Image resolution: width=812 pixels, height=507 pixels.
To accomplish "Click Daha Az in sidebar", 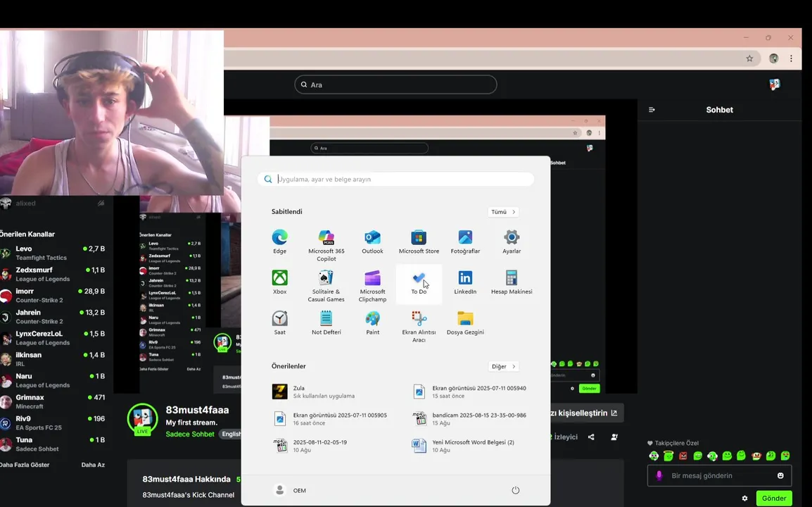I will click(93, 465).
